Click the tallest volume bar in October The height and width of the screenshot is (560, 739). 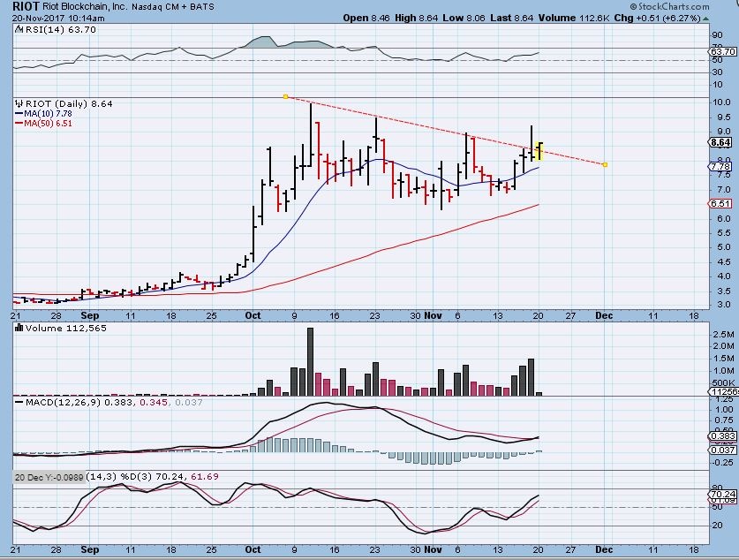pyautogui.click(x=310, y=361)
